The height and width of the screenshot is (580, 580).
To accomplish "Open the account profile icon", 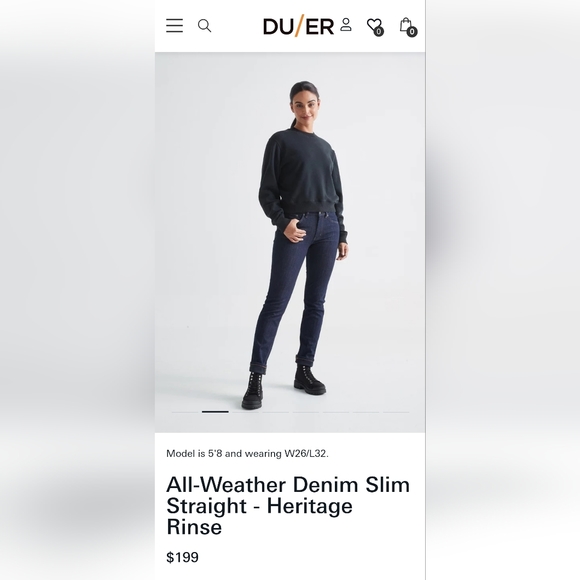I will click(346, 24).
